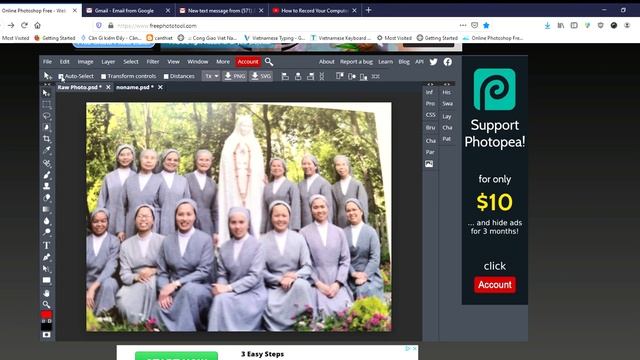The height and width of the screenshot is (360, 640).
Task: Select the Clone Stamp tool
Action: tap(47, 186)
